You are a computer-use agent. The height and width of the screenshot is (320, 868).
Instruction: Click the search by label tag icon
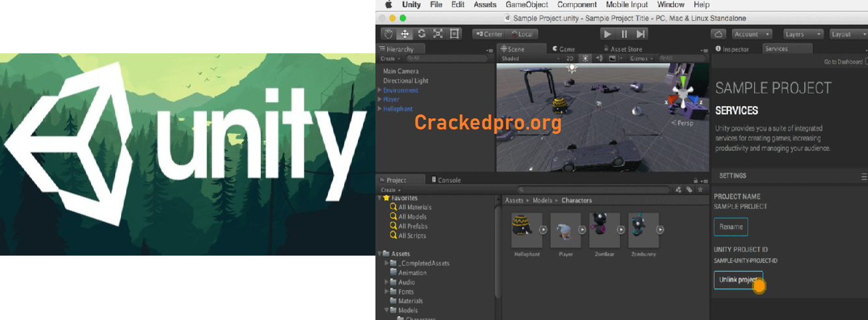click(689, 190)
